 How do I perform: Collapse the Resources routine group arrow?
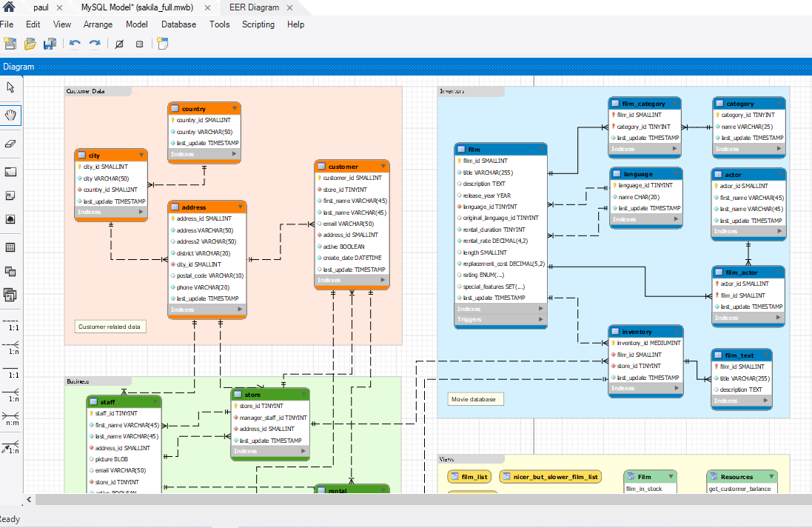tap(771, 476)
